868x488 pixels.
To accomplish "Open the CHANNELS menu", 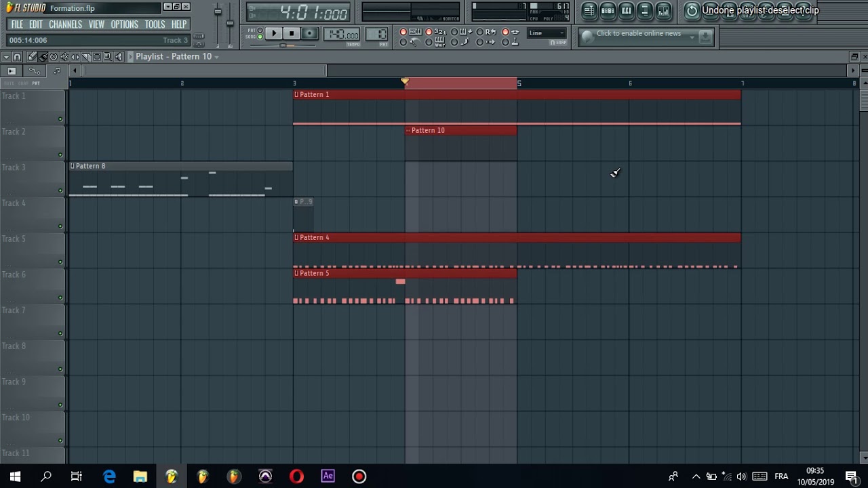I will click(x=65, y=24).
